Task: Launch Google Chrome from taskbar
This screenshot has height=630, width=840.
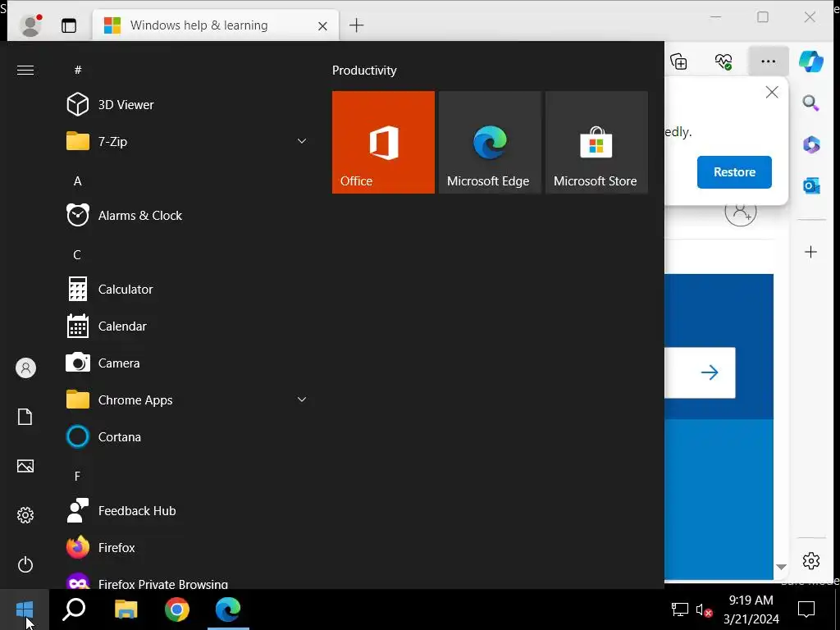Action: coord(177,609)
